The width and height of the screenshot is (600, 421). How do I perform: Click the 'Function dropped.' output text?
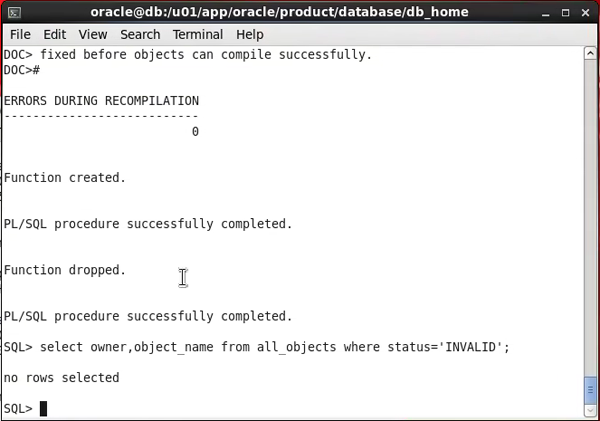pos(65,270)
